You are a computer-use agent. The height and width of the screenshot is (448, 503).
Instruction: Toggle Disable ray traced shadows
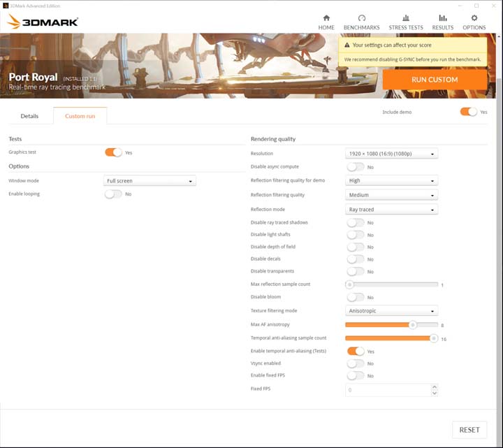pyautogui.click(x=356, y=222)
